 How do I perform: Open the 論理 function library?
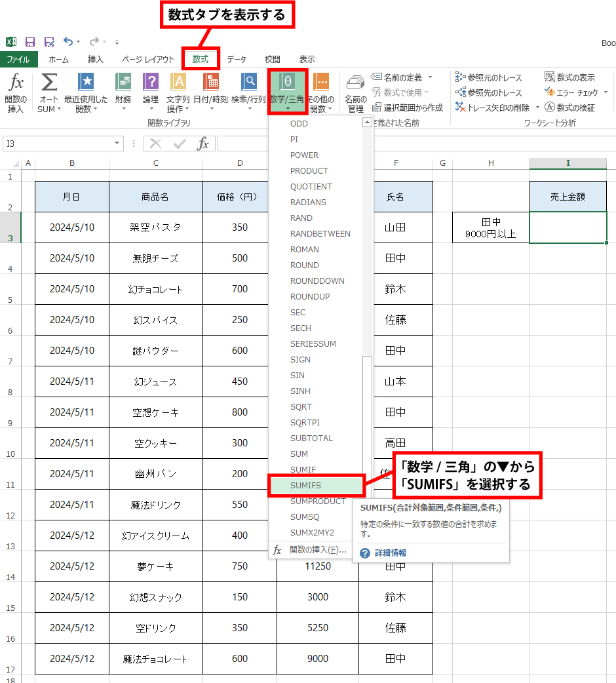coord(151,93)
